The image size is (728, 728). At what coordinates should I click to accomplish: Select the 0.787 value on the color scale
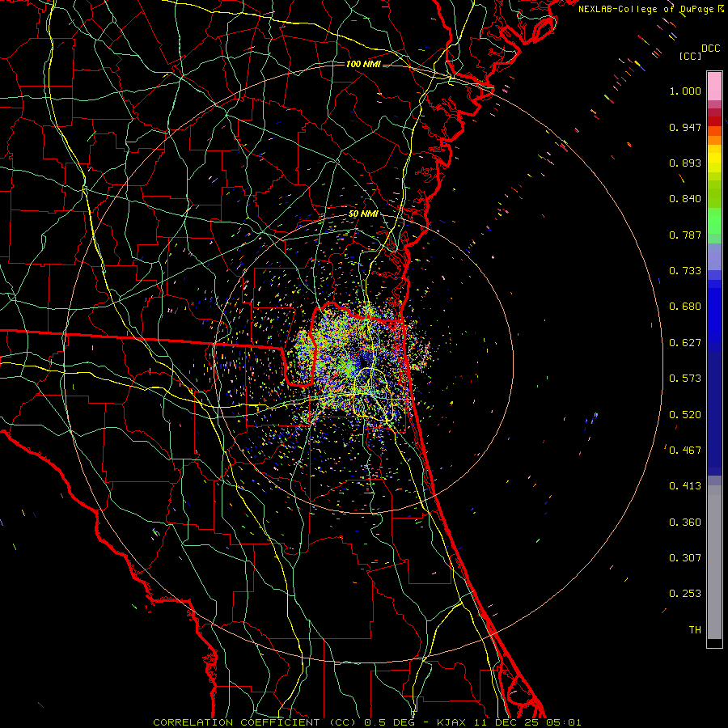point(685,235)
